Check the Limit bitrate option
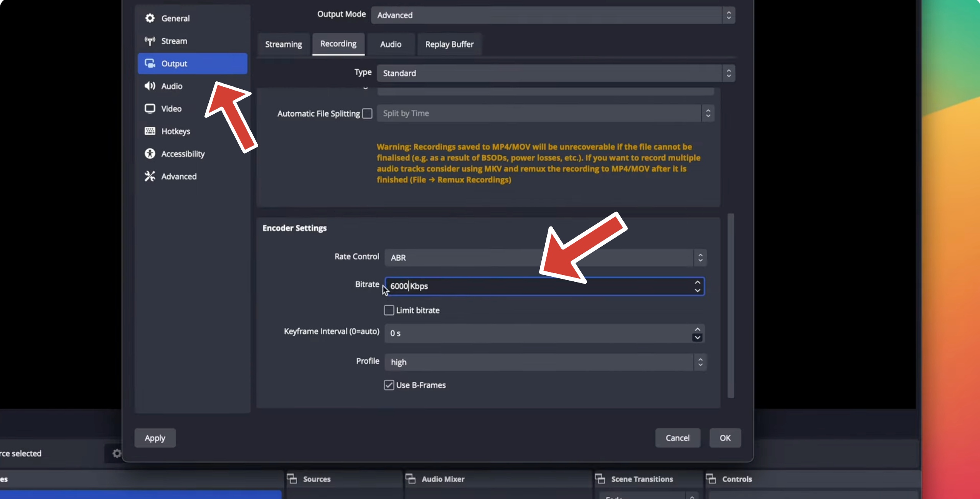The width and height of the screenshot is (980, 499). click(389, 310)
